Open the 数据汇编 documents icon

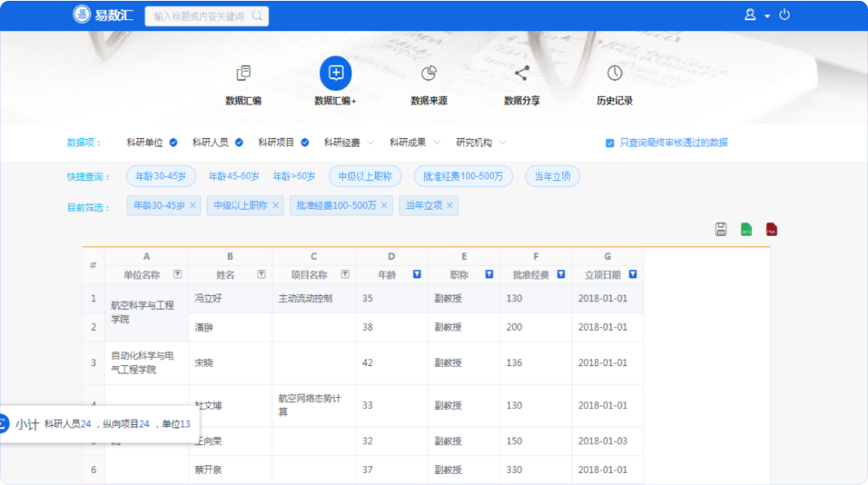pos(243,73)
